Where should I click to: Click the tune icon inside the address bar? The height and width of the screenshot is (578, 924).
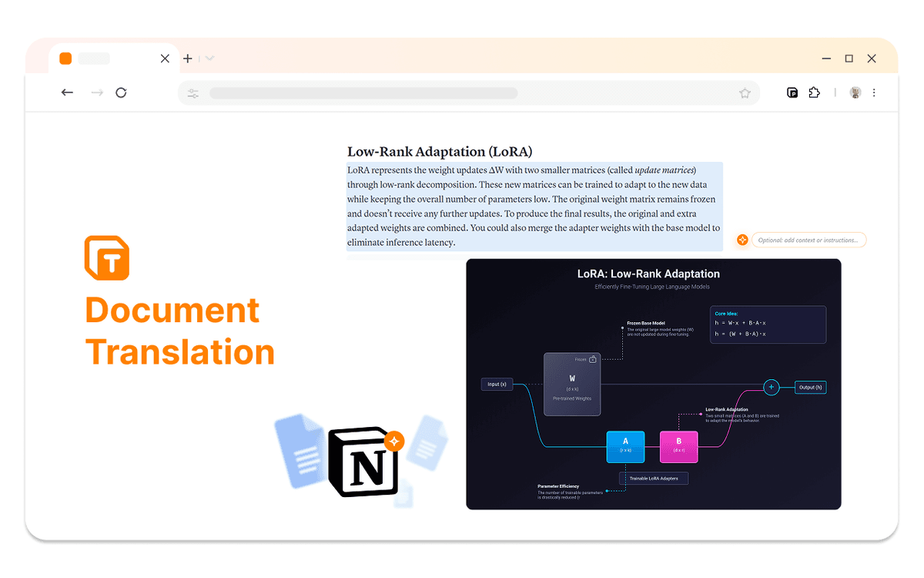(192, 92)
